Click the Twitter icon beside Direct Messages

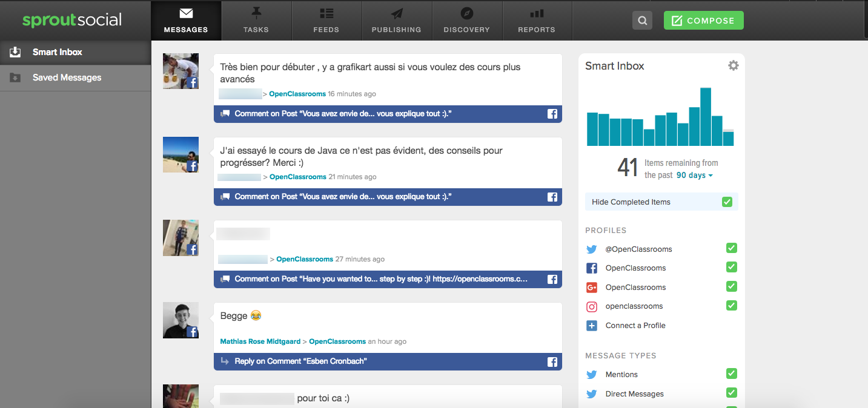592,394
